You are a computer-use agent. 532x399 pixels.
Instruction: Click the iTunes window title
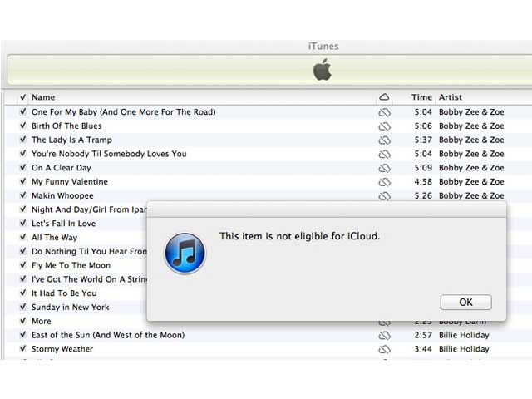323,47
